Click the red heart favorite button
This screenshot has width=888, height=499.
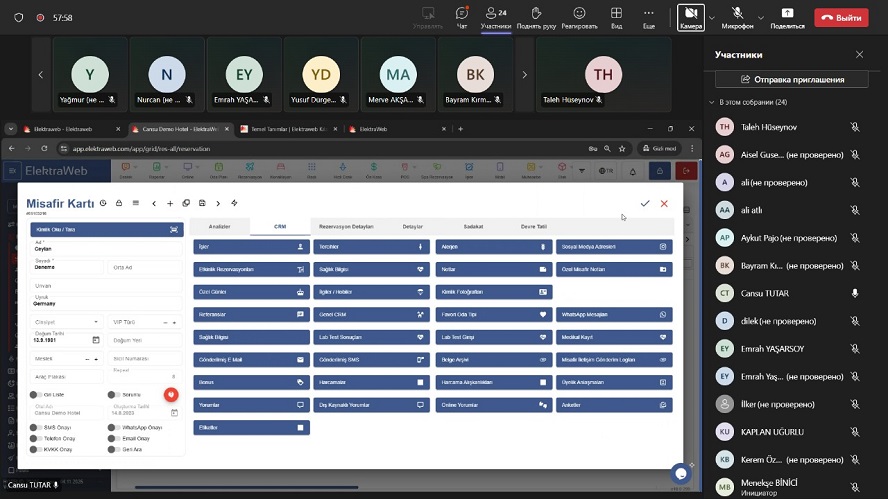click(x=171, y=394)
